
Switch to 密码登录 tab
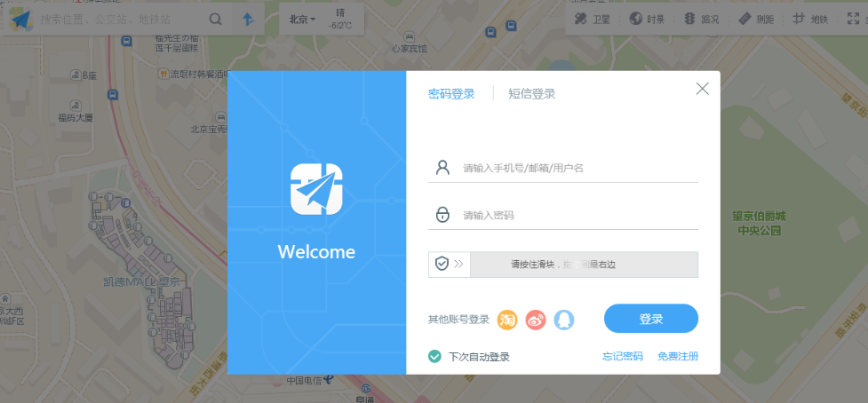click(x=451, y=94)
